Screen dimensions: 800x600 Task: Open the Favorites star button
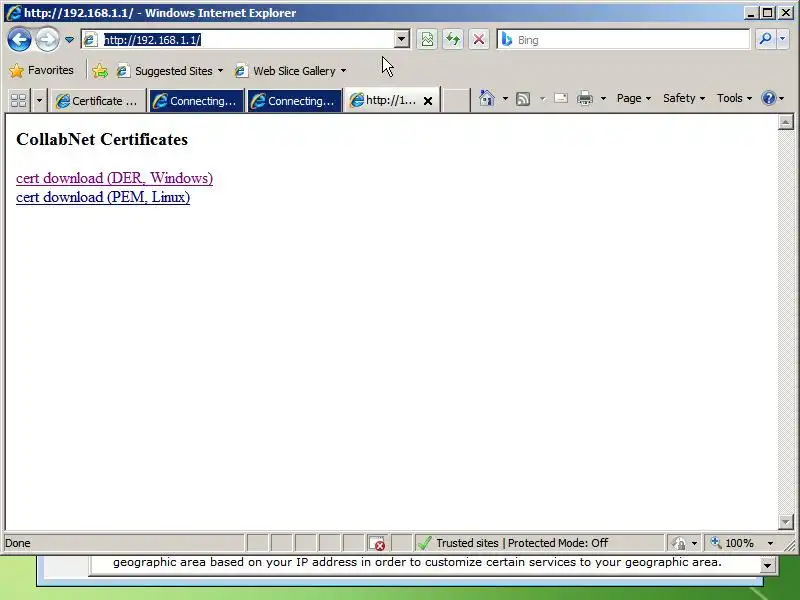[x=41, y=70]
